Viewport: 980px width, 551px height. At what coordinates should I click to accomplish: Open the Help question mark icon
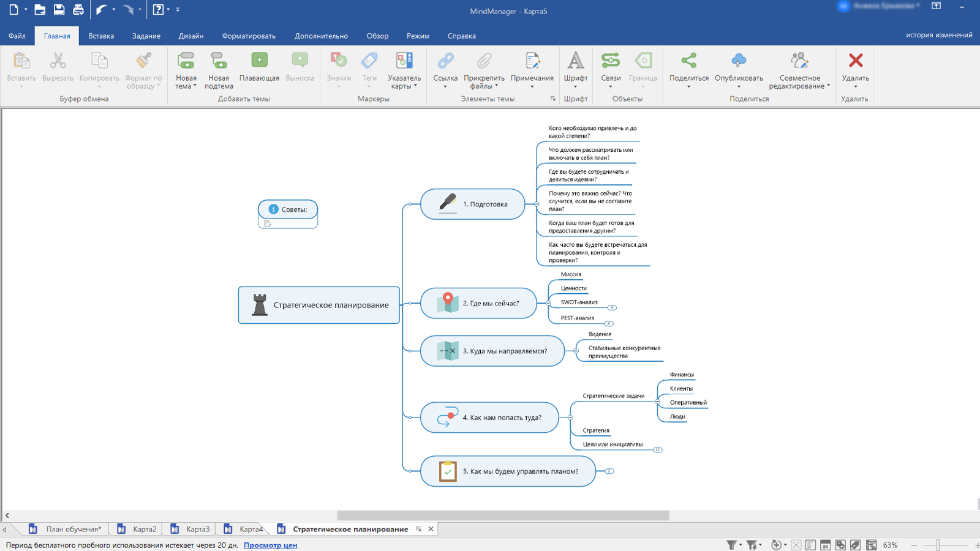pyautogui.click(x=158, y=10)
